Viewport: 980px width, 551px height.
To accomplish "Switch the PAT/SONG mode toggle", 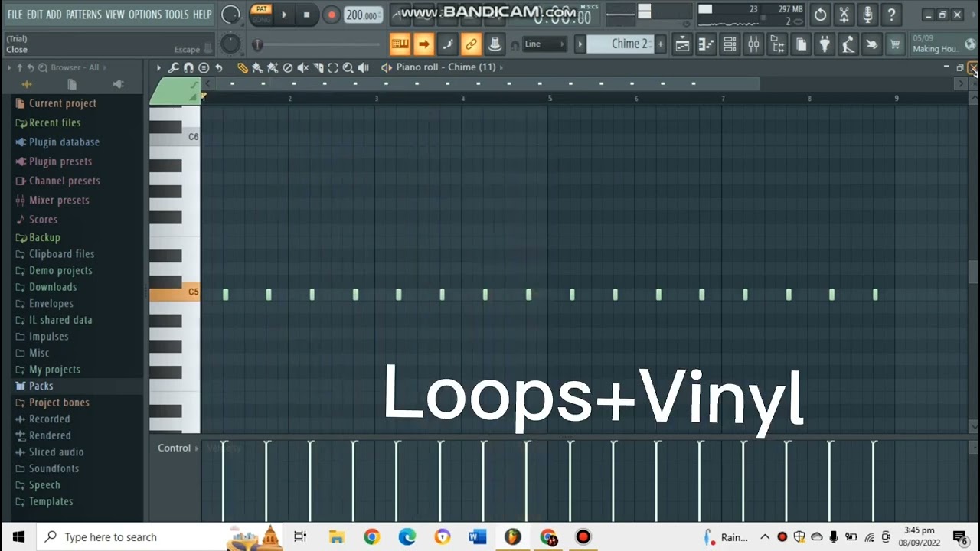I will click(x=261, y=14).
